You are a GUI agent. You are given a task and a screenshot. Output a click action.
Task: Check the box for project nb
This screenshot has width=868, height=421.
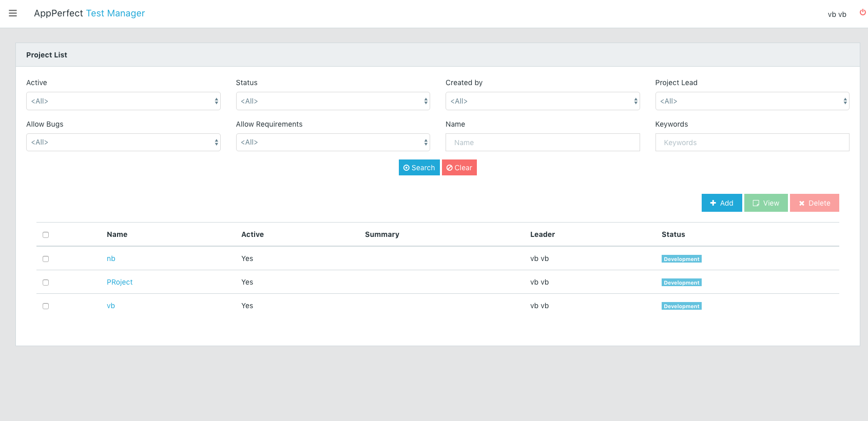(46, 259)
